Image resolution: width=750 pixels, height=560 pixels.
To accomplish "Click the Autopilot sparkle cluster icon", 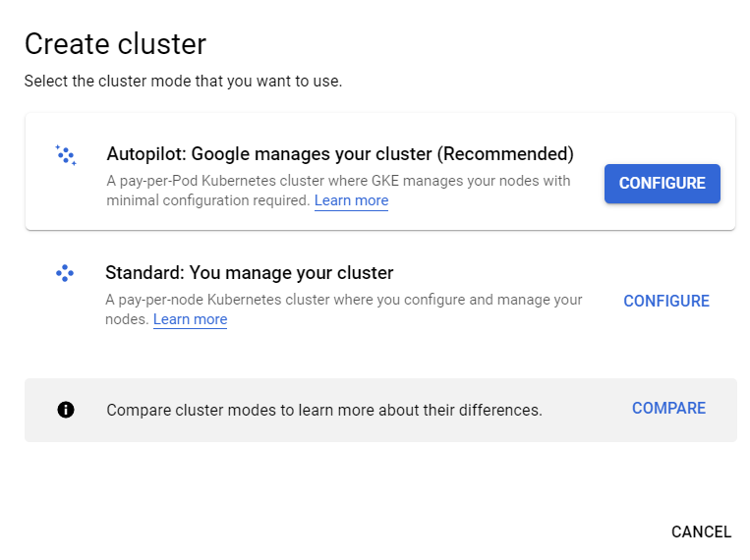I will 66,155.
